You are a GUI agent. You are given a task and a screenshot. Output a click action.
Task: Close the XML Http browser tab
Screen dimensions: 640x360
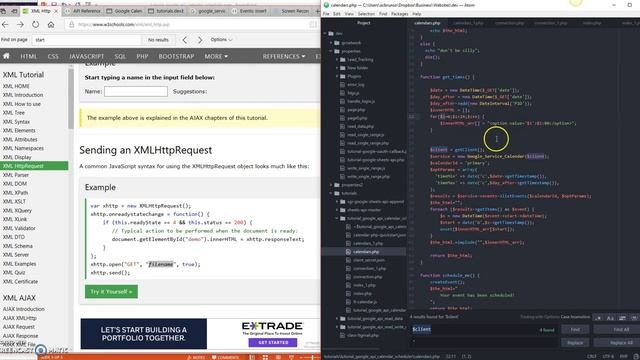(x=56, y=11)
